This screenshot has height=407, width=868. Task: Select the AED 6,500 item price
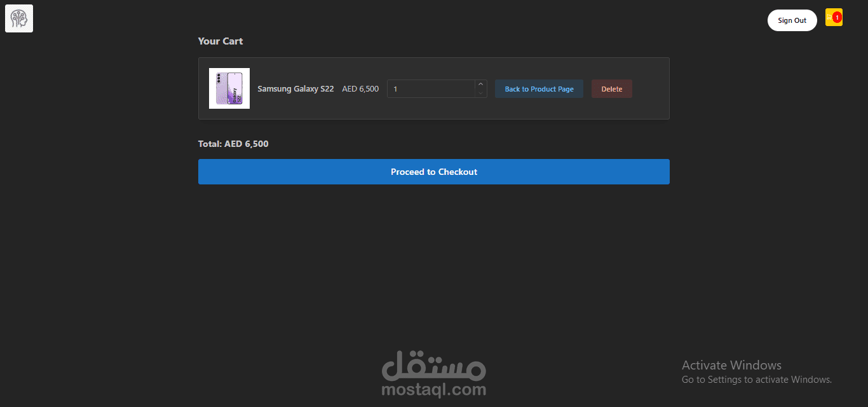click(360, 89)
